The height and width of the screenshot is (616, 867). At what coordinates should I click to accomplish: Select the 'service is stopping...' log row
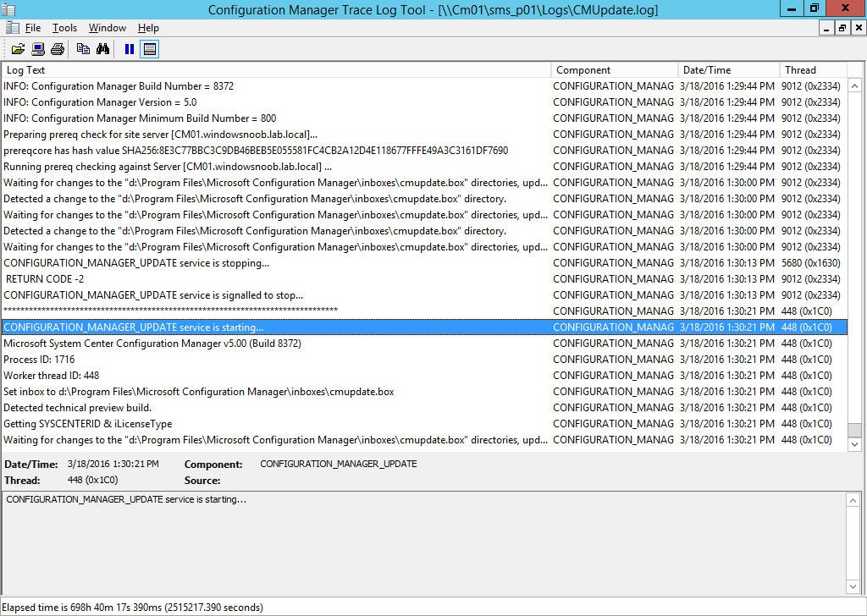tap(424, 263)
